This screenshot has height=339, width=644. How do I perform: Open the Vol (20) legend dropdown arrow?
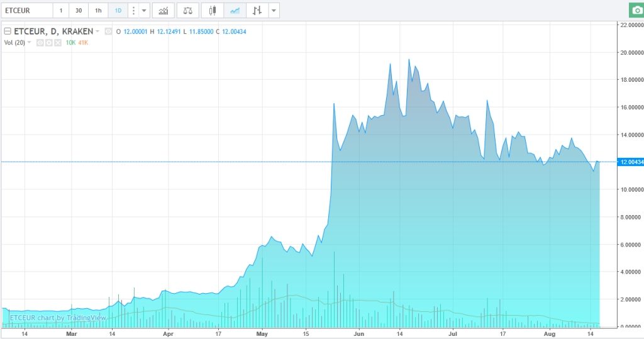29,42
